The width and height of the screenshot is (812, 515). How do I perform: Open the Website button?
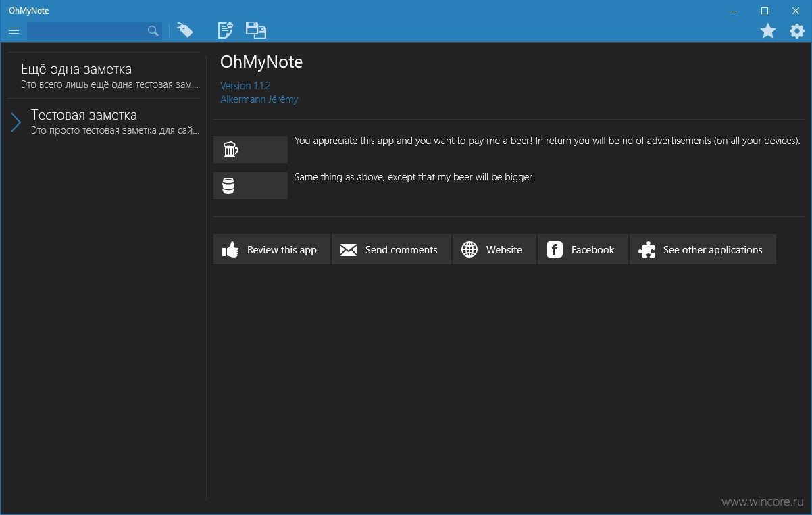pos(494,249)
